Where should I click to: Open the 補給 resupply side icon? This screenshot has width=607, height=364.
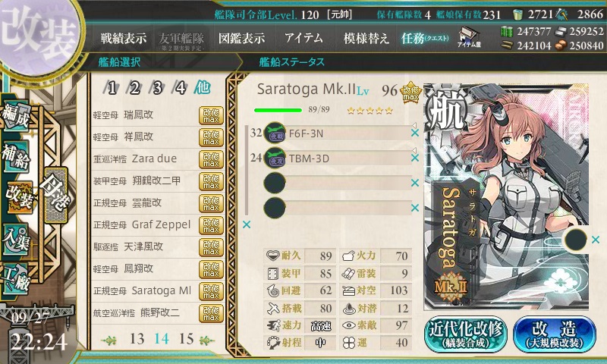tap(16, 155)
